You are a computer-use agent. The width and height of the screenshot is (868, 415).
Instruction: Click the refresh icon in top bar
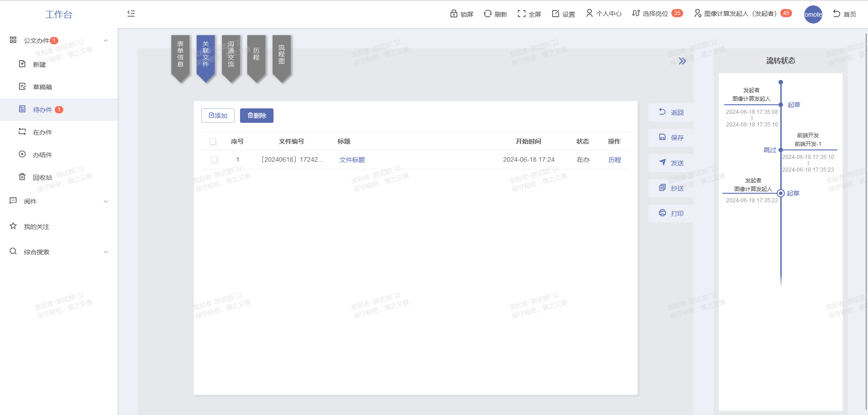point(488,14)
